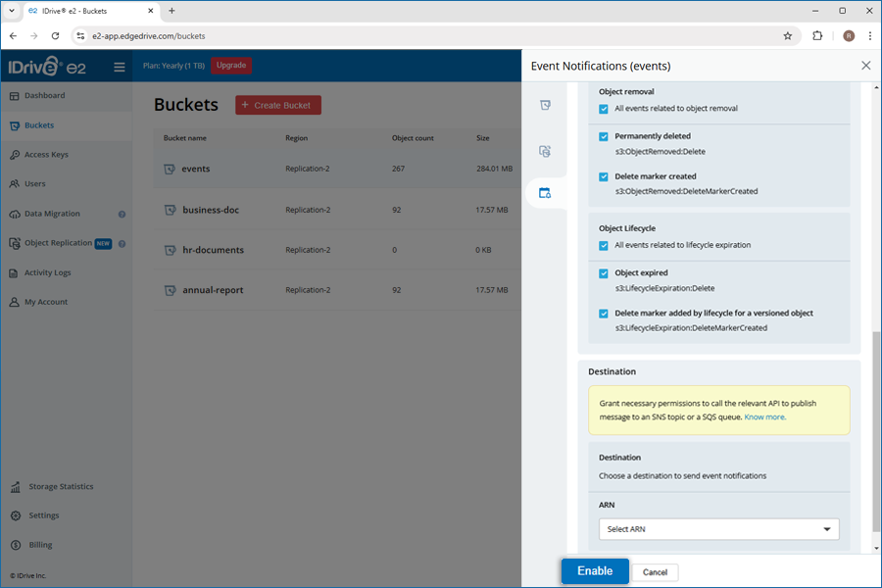882x588 pixels.
Task: Open Activity Logs menu item
Action: (x=48, y=272)
